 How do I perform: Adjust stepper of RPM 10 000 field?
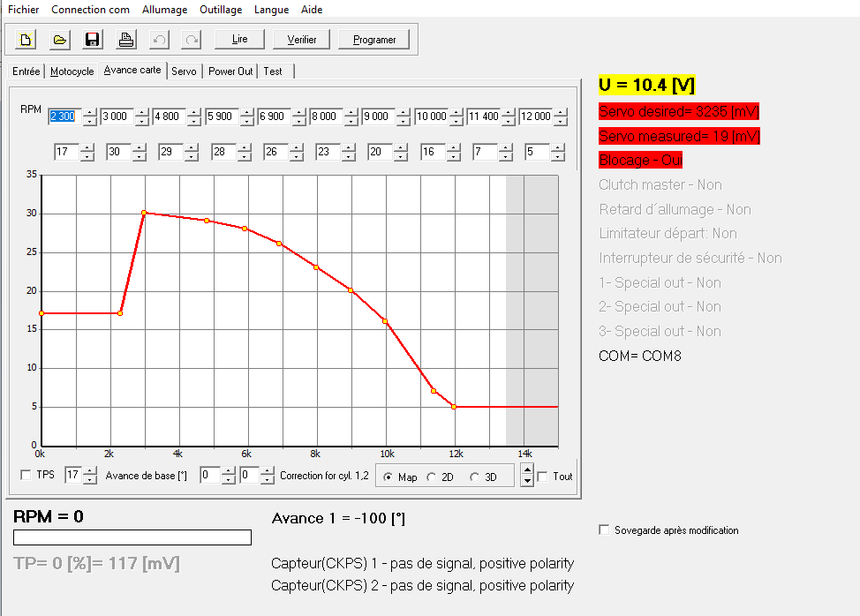(x=456, y=116)
